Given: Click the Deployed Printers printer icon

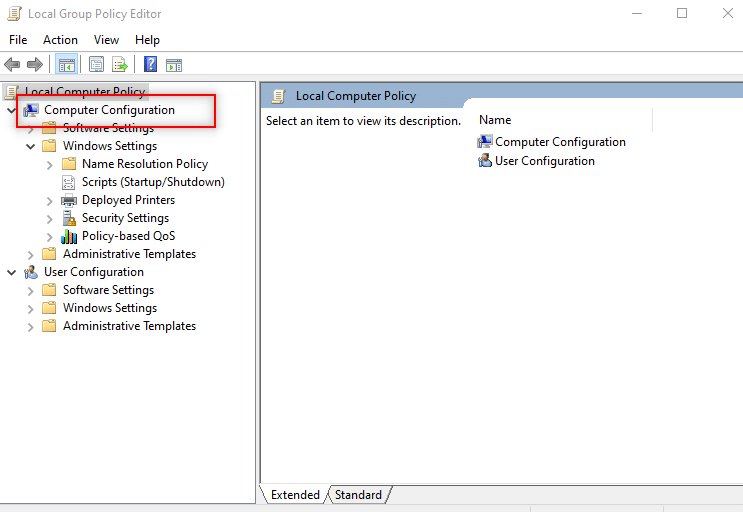Looking at the screenshot, I should point(69,200).
